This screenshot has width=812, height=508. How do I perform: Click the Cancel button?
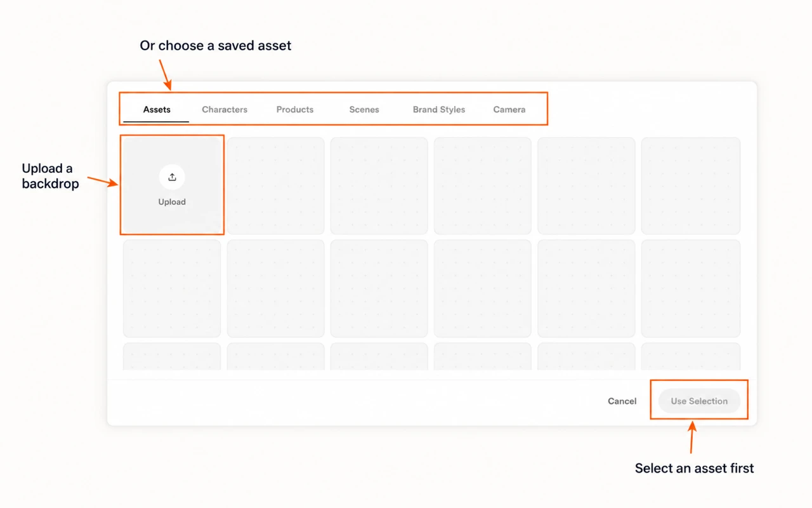point(622,401)
